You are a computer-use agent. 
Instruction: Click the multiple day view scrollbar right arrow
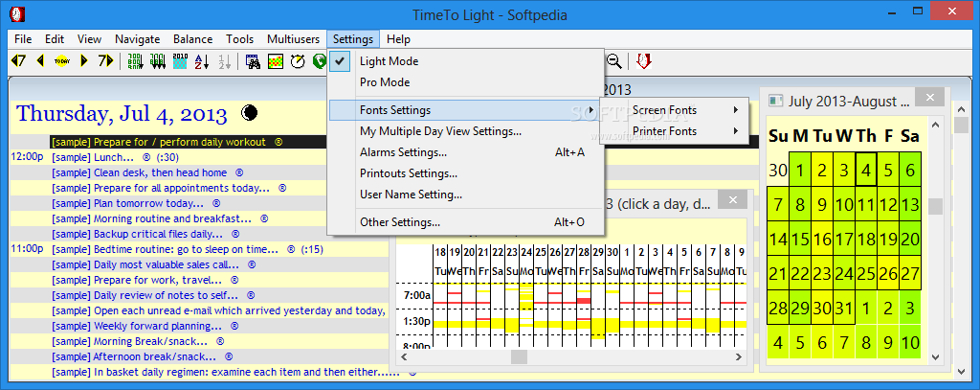(x=740, y=356)
